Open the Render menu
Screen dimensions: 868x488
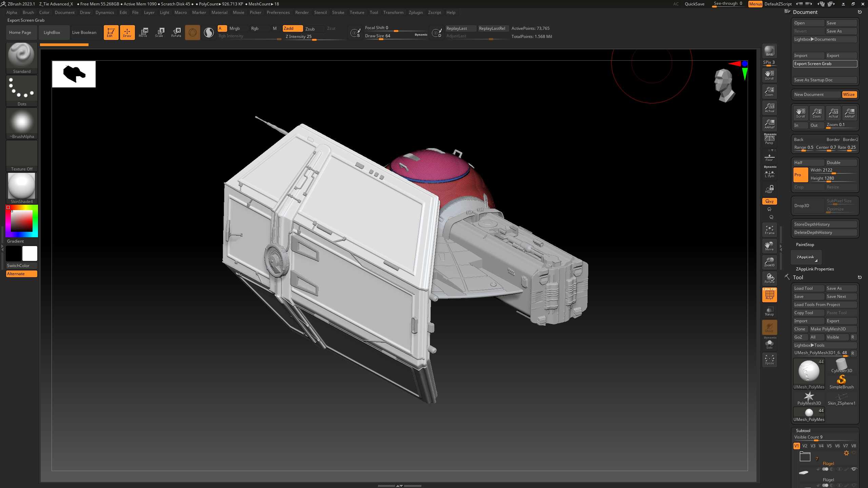pos(301,13)
